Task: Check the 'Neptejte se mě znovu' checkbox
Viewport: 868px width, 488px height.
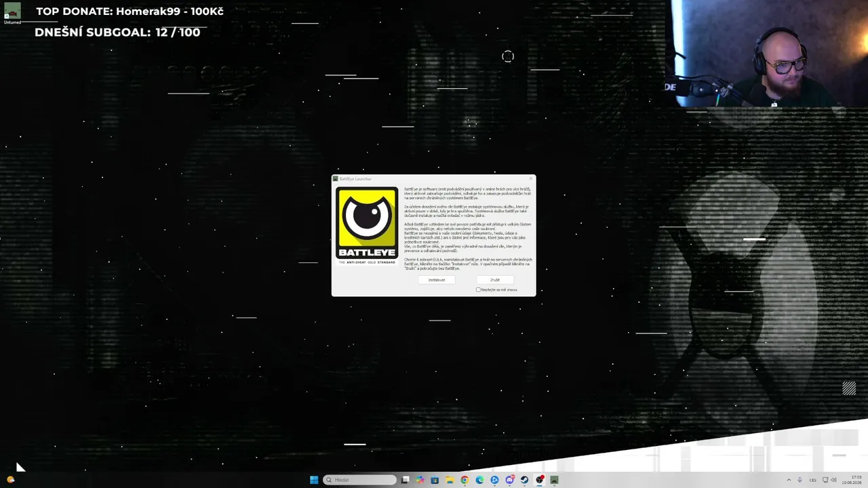Action: click(x=478, y=289)
